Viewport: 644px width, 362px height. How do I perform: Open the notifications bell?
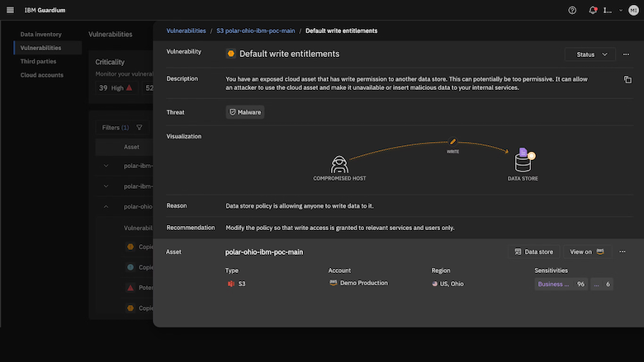tap(593, 10)
